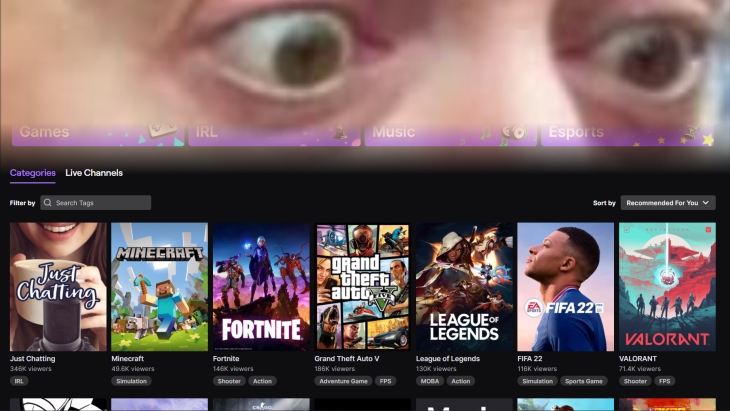Viewport: 730px width, 411px height.
Task: Open the VALORANT cover thumbnail
Action: coord(667,287)
